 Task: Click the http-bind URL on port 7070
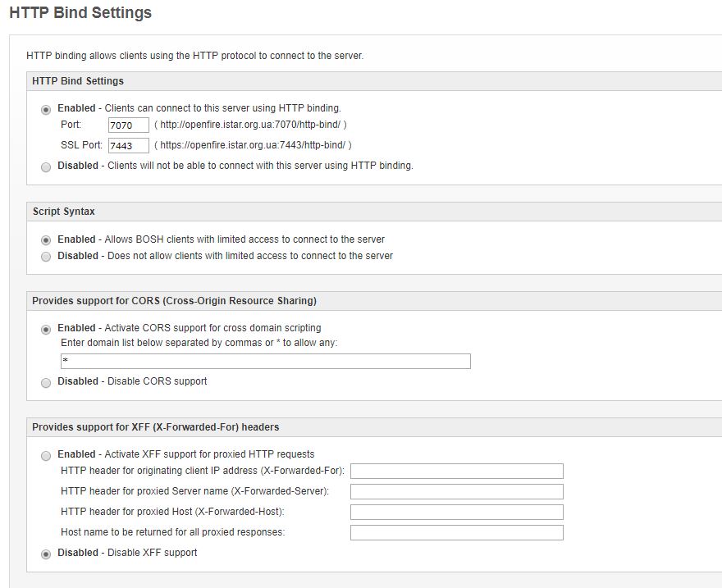click(x=250, y=124)
